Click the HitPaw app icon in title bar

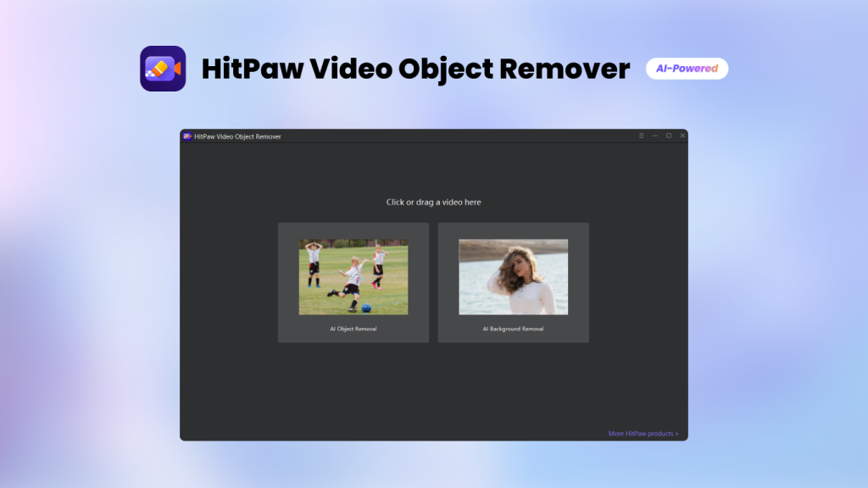point(187,136)
